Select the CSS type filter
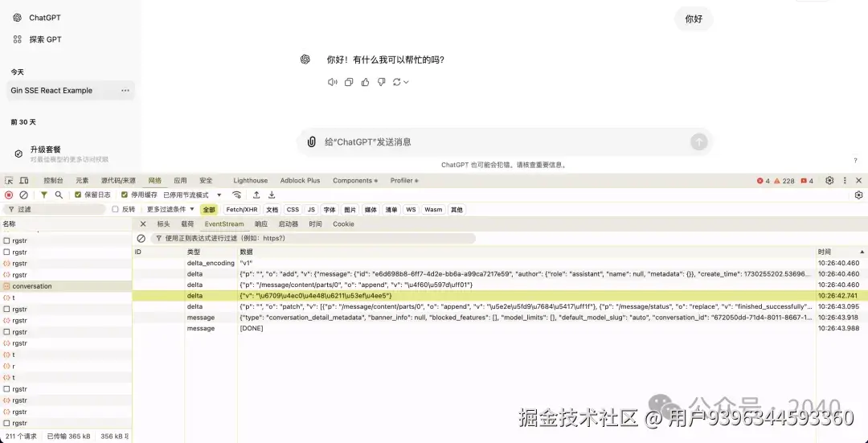The image size is (868, 443). [x=293, y=209]
